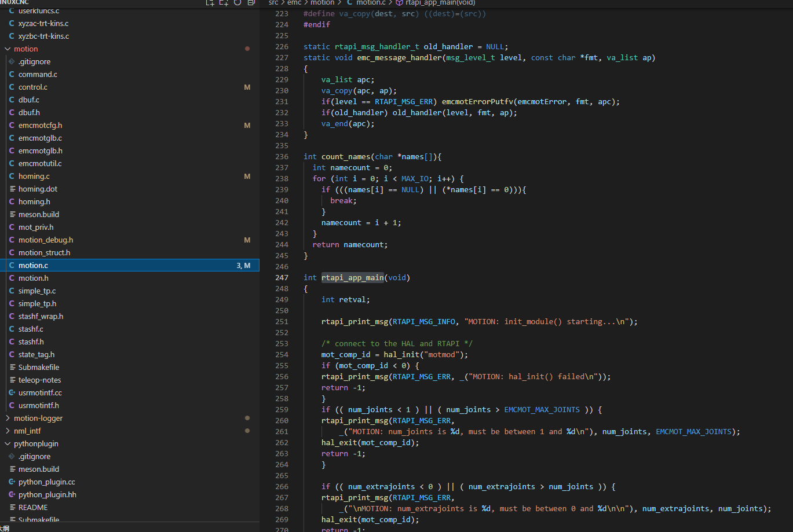Click line number 236 in the gutter
The height and width of the screenshot is (532, 793).
point(282,156)
